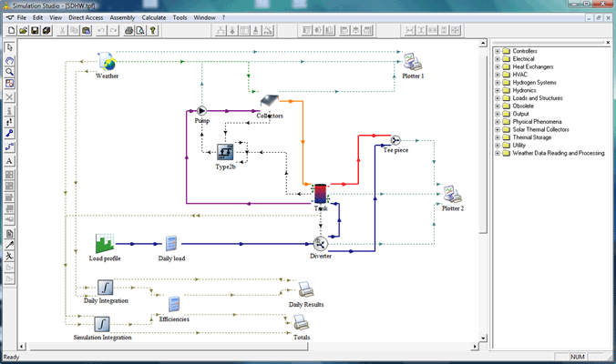Select the zoom magnifier tool
616x364 pixels.
[9, 71]
